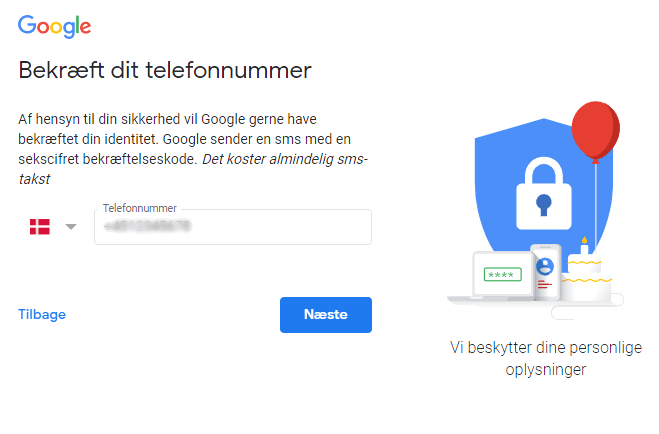Go back via the Tilbage link

[x=42, y=314]
